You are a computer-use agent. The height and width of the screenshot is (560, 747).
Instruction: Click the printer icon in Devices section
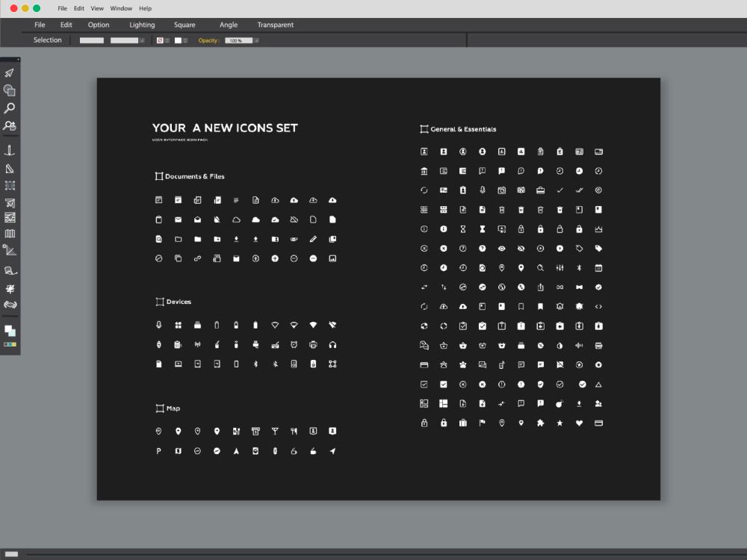[x=313, y=345]
